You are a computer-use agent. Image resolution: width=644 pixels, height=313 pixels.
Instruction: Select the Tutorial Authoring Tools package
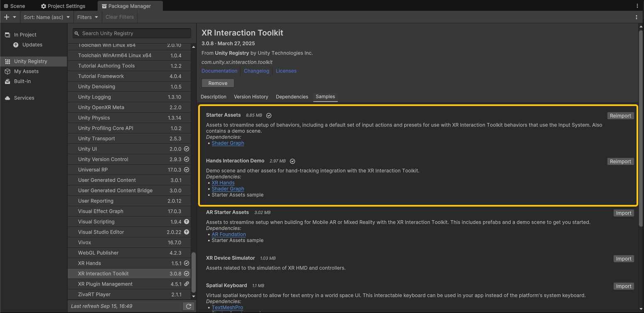coord(130,66)
